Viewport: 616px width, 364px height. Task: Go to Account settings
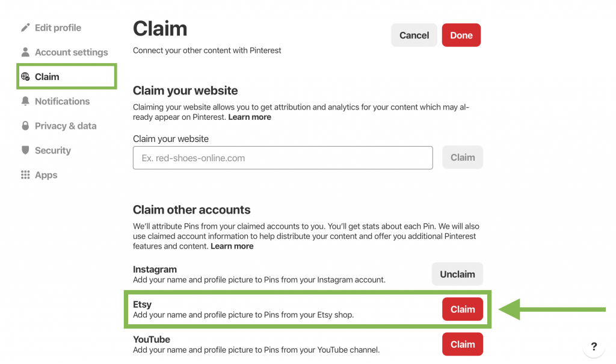(71, 52)
